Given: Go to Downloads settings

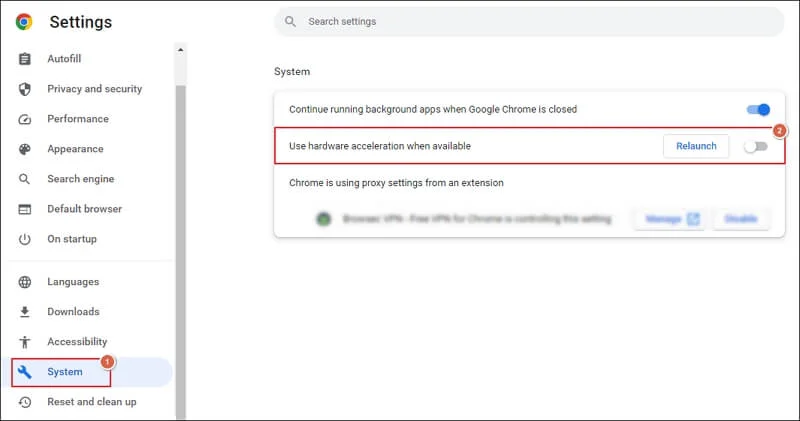Looking at the screenshot, I should (73, 312).
